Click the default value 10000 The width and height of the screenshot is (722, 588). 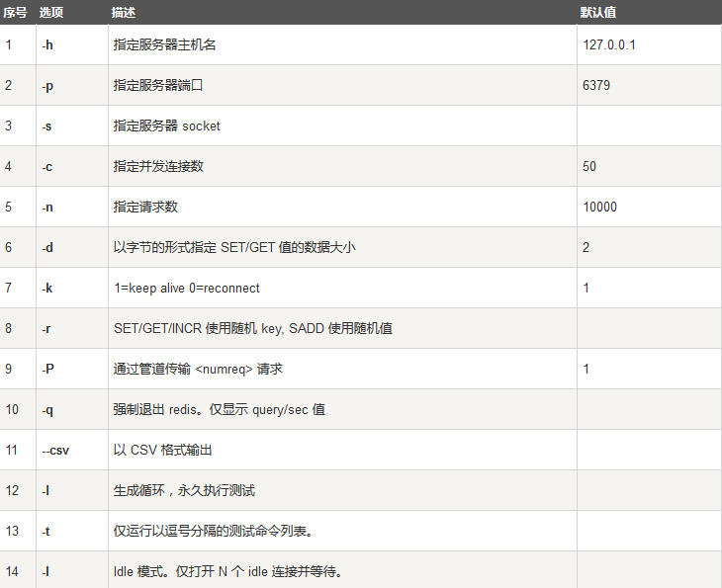599,207
